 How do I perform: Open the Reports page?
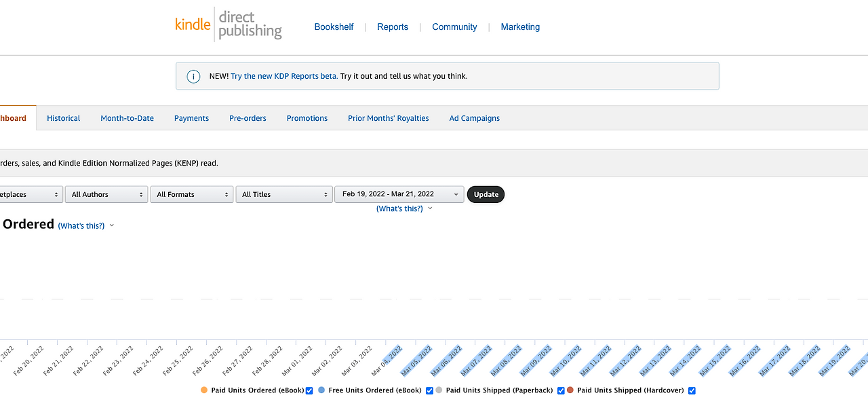pyautogui.click(x=393, y=27)
